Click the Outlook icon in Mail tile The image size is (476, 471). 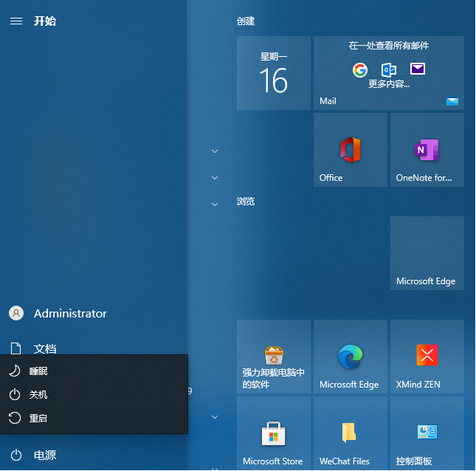coord(389,70)
